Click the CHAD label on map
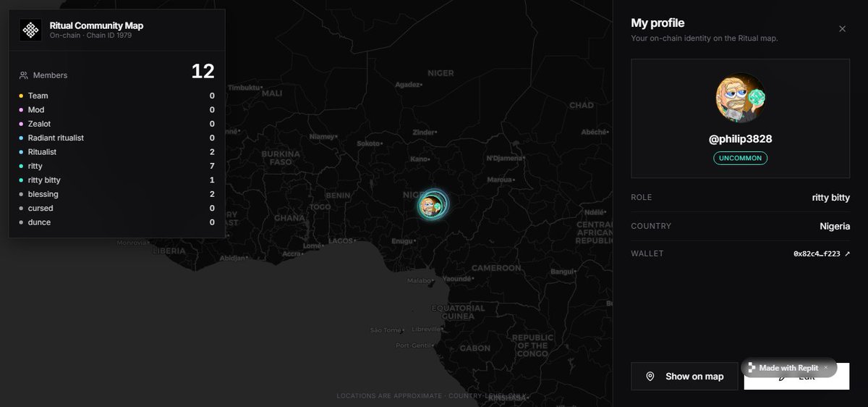 [x=581, y=105]
